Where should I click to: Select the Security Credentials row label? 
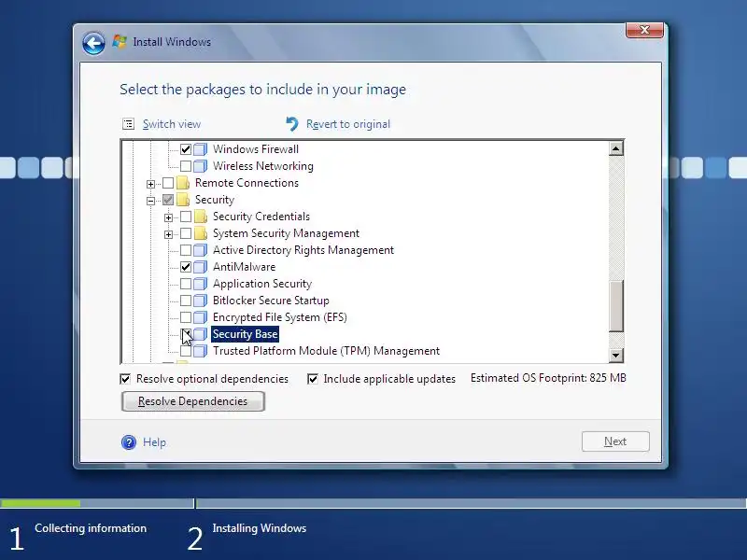pos(261,217)
